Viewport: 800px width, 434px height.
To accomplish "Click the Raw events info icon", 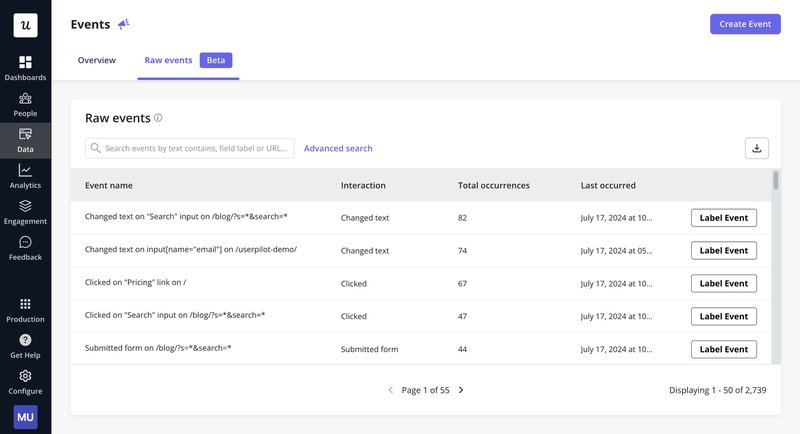I will point(158,118).
